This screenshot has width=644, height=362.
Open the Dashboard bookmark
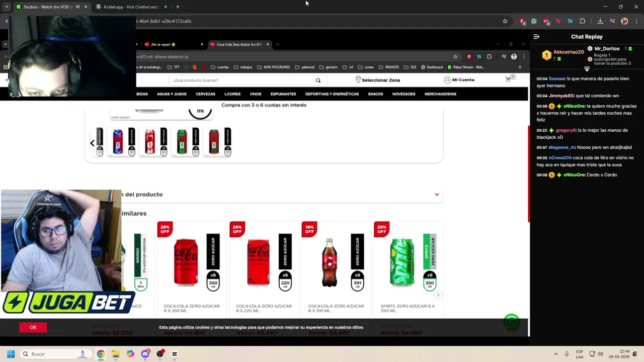point(432,67)
